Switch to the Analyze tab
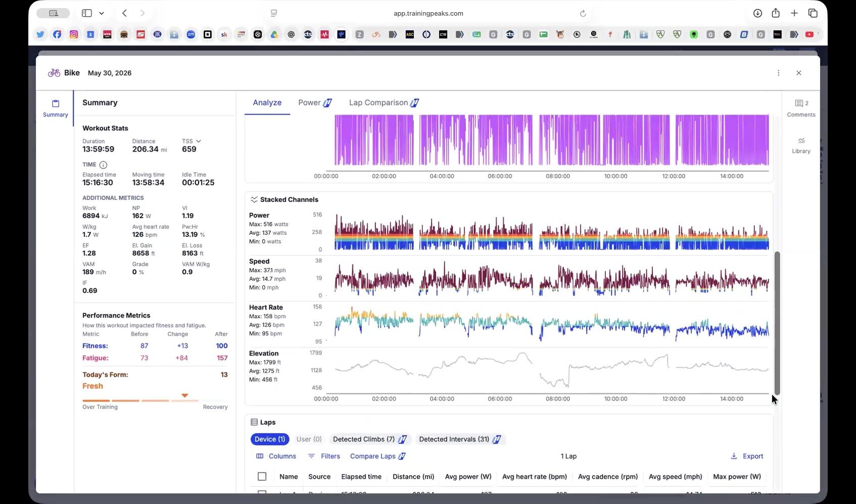Viewport: 856px width, 504px height. (267, 103)
